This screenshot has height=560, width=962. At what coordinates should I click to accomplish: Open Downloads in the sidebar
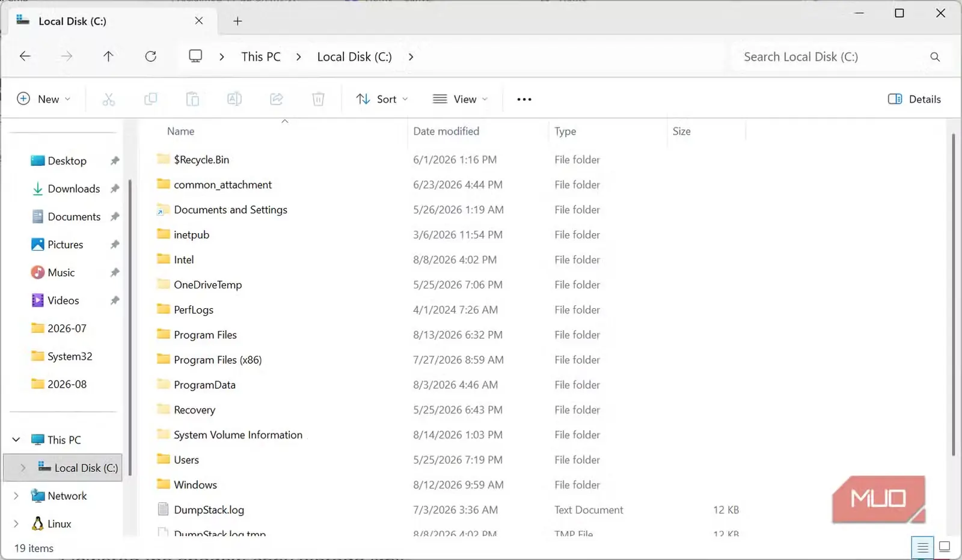click(73, 189)
